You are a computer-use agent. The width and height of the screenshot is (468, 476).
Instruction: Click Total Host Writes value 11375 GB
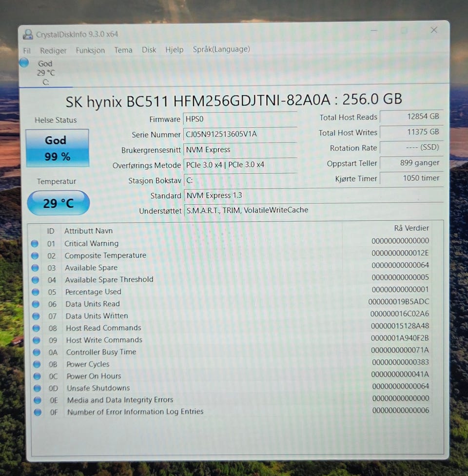coord(411,132)
